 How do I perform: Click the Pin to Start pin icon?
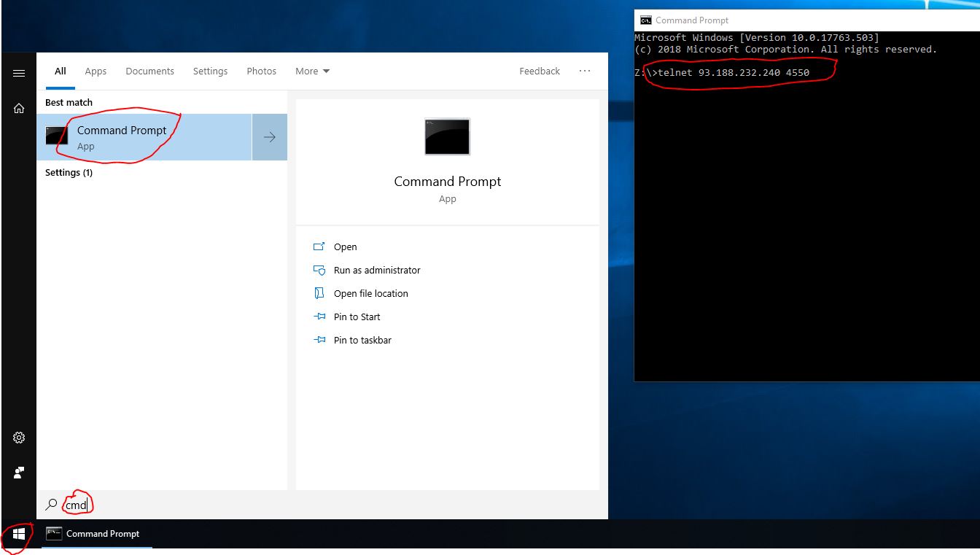point(319,317)
